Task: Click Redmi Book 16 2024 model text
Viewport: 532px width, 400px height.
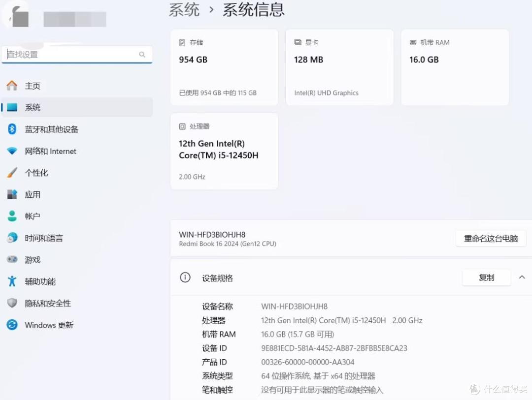Action: click(227, 244)
